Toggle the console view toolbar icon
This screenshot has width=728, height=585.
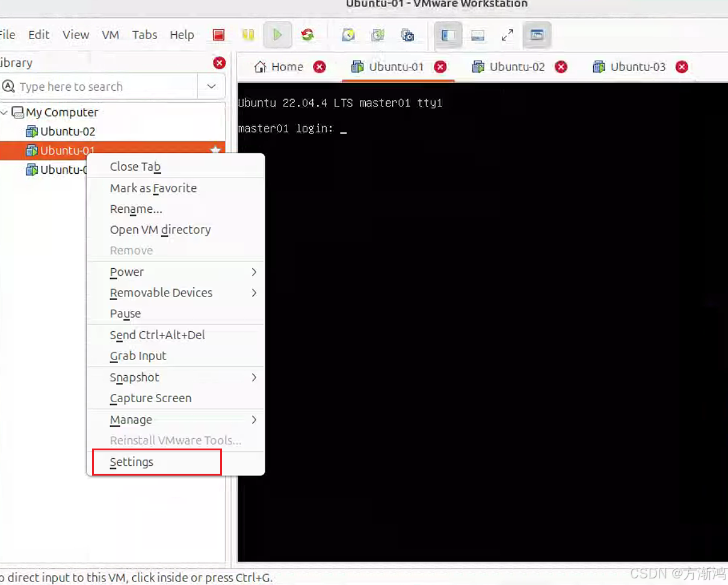[x=537, y=35]
